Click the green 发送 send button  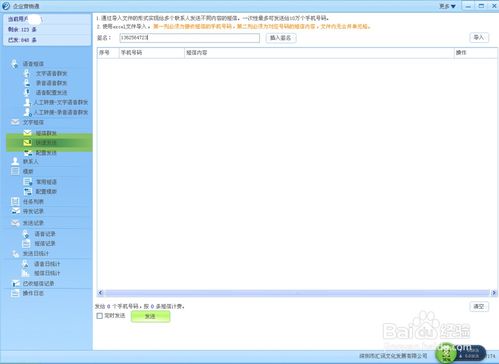150,316
